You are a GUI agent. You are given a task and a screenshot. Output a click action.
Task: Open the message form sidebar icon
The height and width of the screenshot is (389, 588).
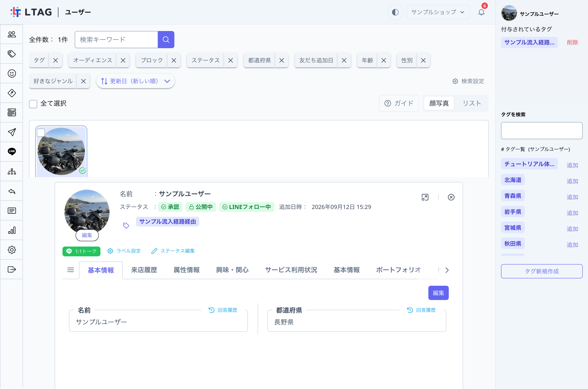(x=12, y=211)
